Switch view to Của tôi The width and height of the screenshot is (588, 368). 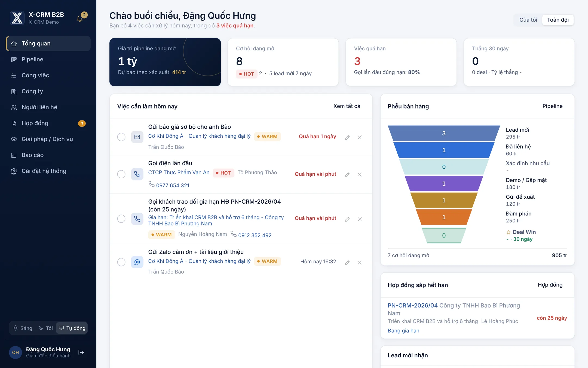(x=528, y=20)
